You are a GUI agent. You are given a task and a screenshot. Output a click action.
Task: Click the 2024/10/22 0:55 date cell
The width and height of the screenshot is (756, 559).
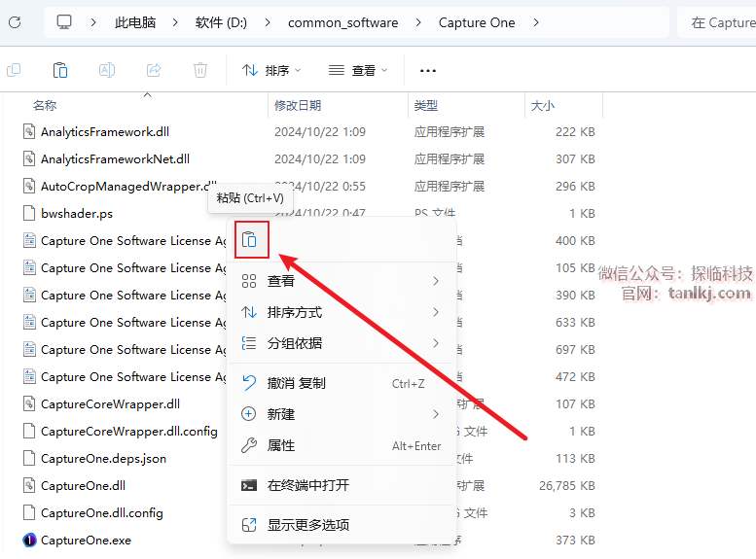(x=320, y=186)
